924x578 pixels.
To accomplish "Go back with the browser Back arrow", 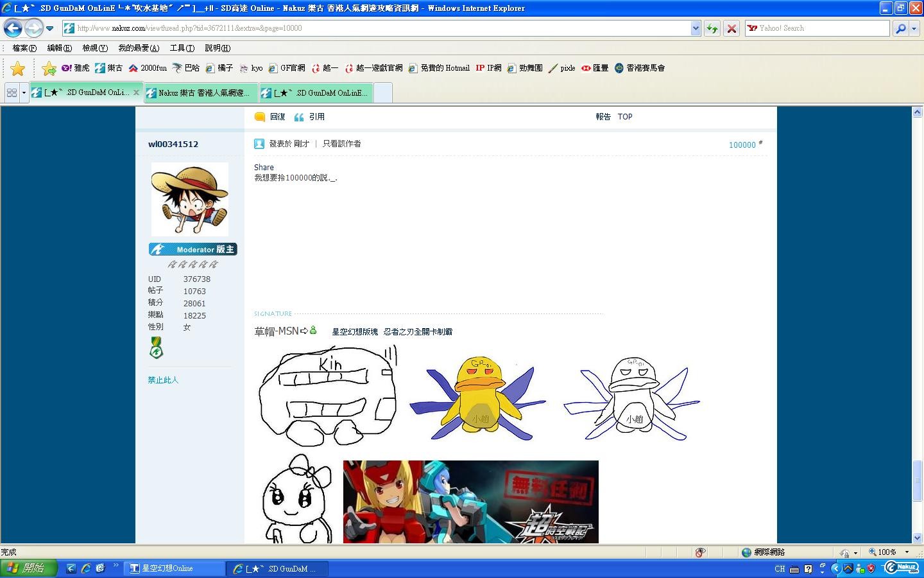I will coord(13,28).
